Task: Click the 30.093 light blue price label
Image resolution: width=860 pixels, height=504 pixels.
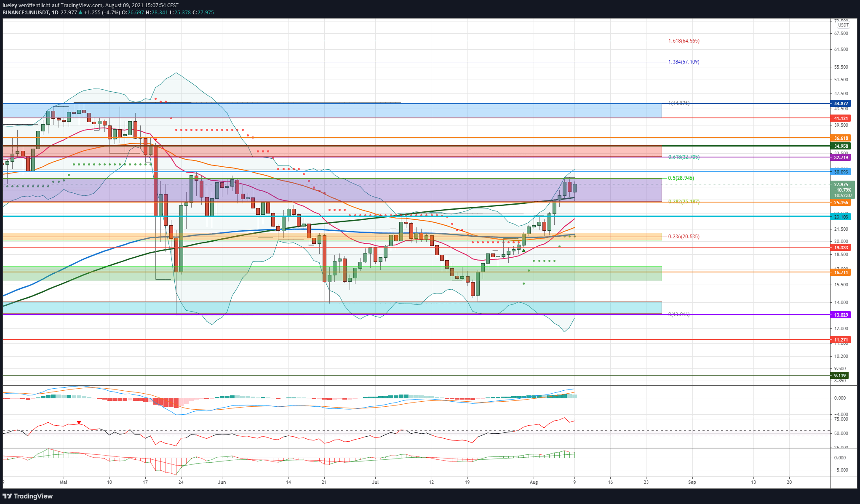Action: 841,172
